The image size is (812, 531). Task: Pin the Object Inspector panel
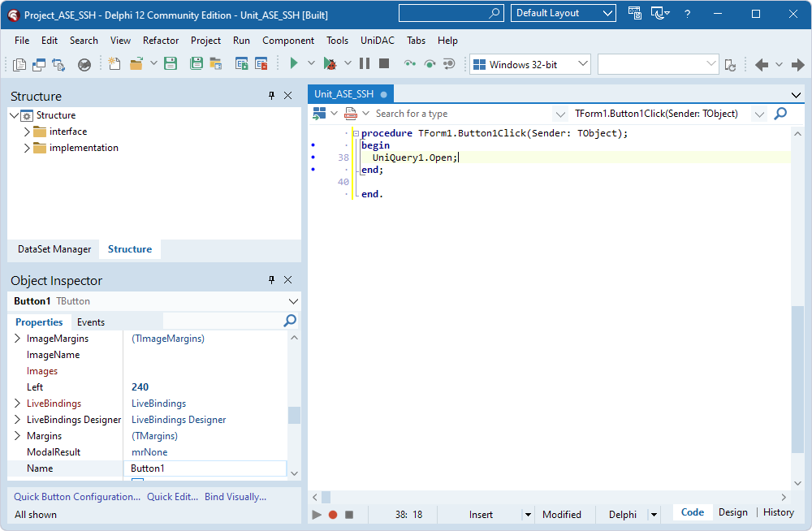point(271,280)
